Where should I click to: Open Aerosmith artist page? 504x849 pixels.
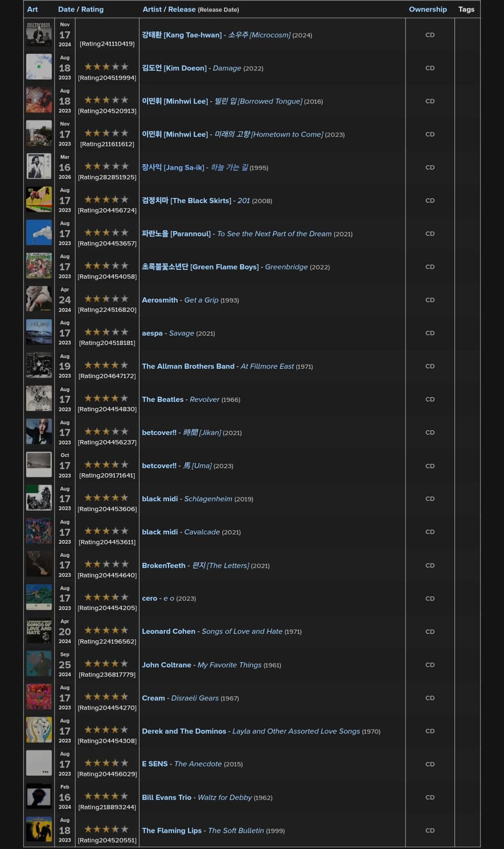click(x=160, y=300)
